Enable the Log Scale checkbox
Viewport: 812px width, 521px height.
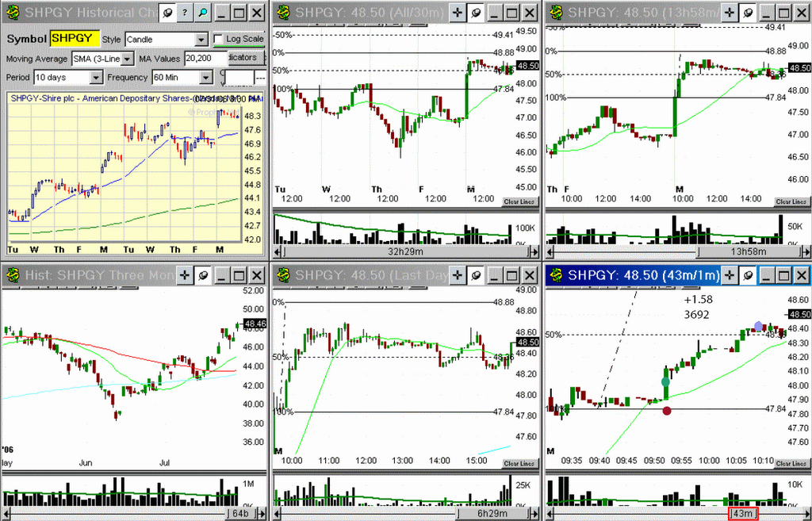click(x=219, y=39)
